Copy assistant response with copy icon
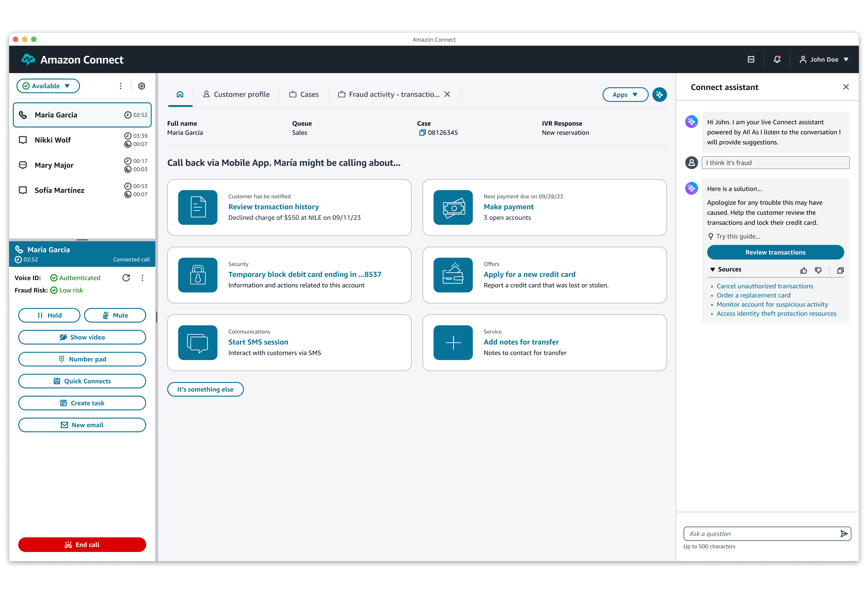The height and width of the screenshot is (594, 868). (840, 270)
